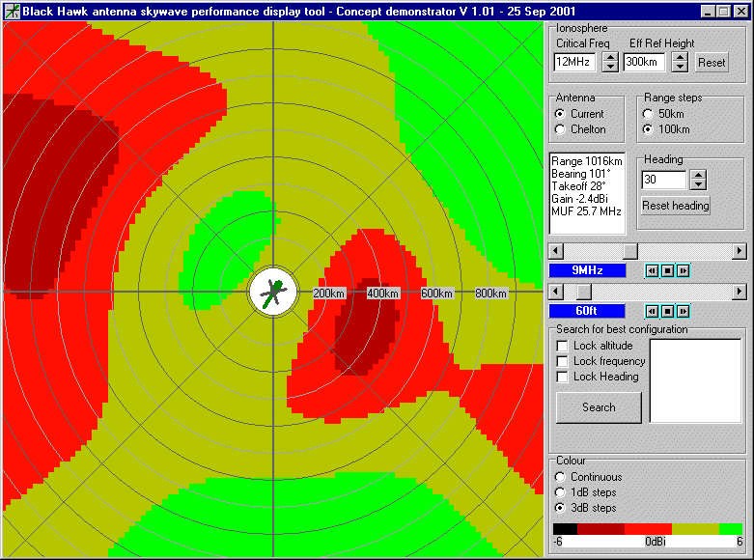Click the Range 1016km readout
The width and height of the screenshot is (754, 560).
coord(587,161)
